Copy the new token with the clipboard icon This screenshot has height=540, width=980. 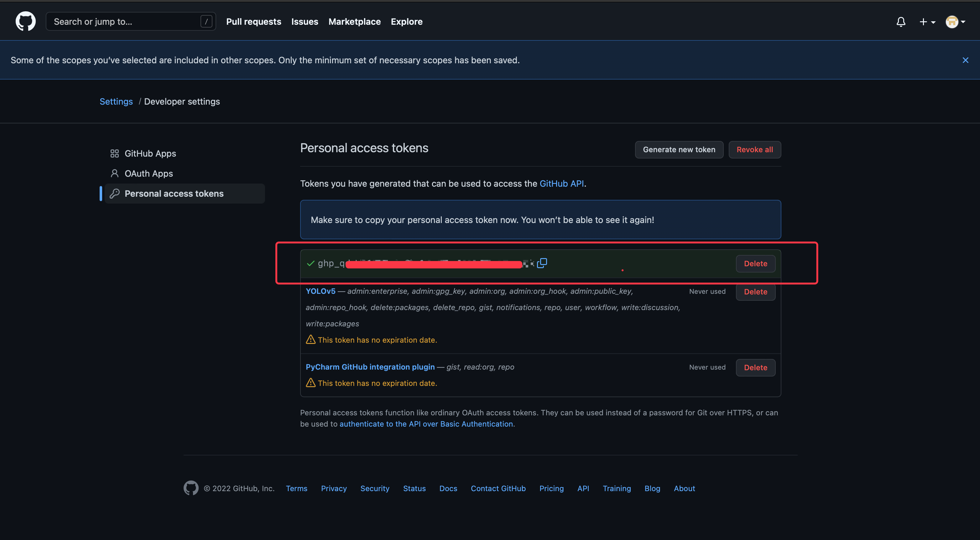pos(542,263)
